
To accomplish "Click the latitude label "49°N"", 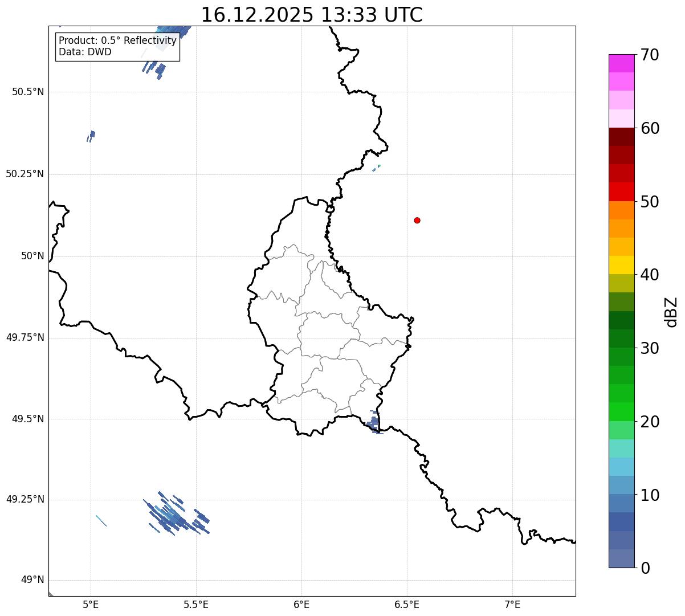I will [32, 580].
